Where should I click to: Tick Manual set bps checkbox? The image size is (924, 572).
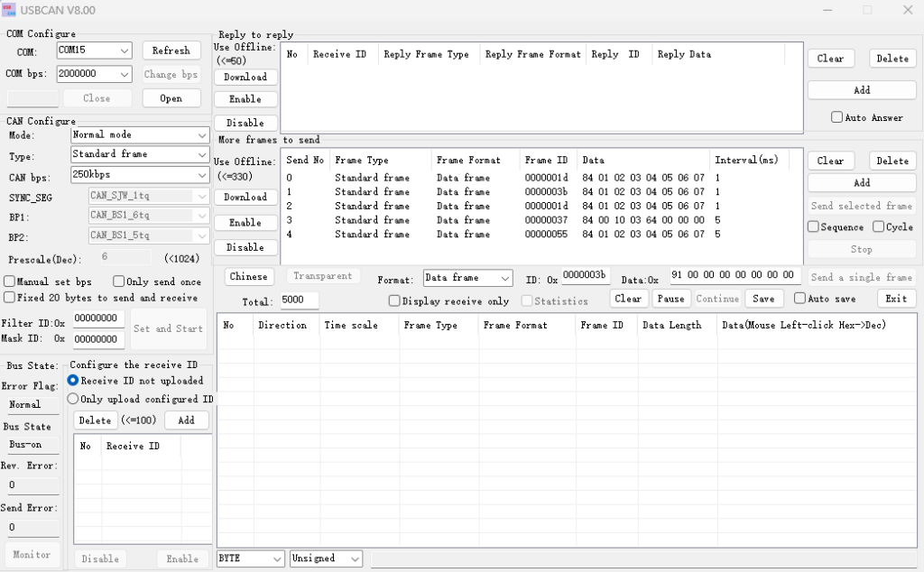(x=9, y=281)
